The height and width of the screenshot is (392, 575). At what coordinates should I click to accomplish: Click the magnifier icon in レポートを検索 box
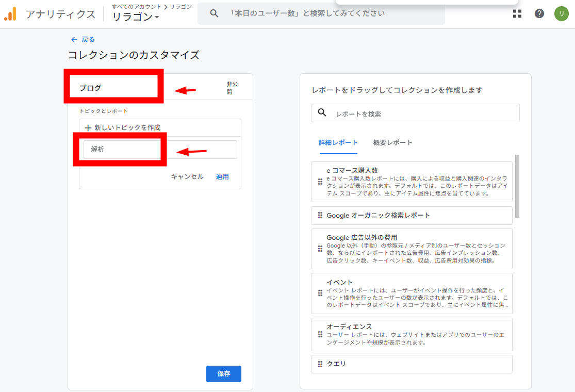(322, 113)
